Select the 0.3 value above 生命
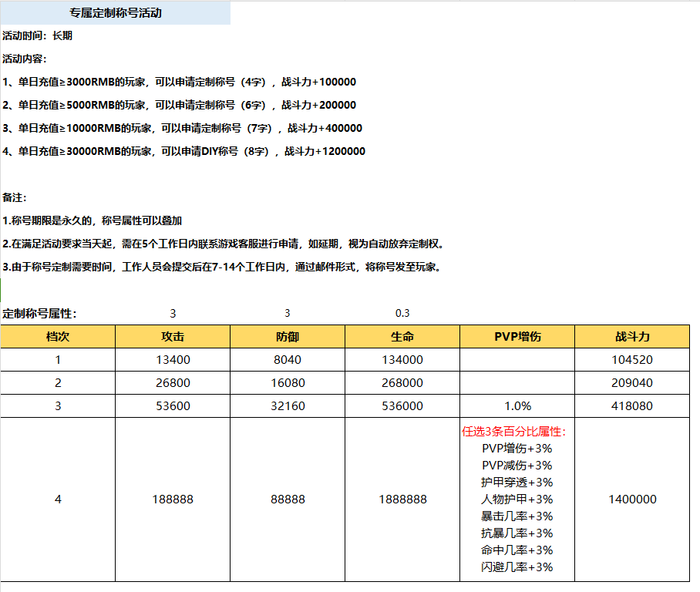 pos(402,314)
